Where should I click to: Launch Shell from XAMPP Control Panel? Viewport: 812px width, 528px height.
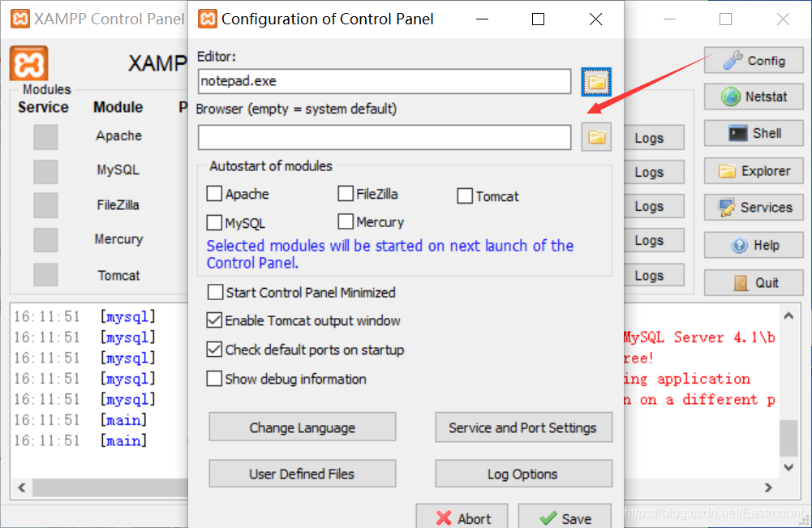tap(754, 133)
